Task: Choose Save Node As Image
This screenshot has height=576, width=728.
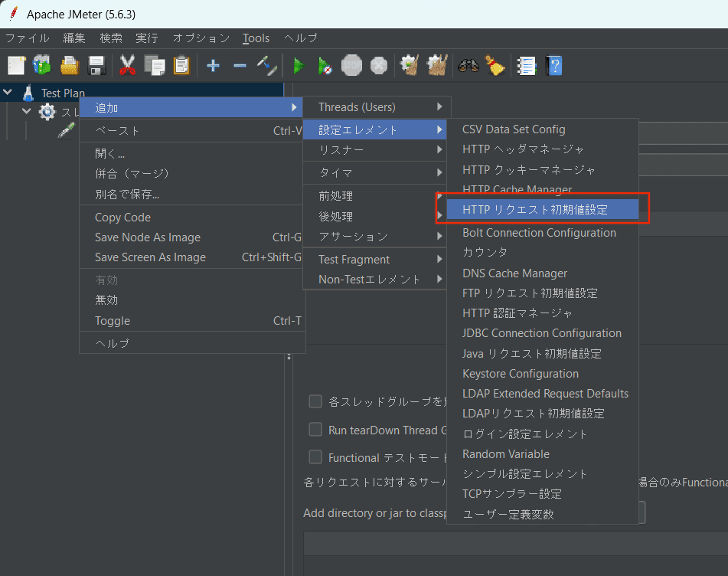Action: click(192, 237)
